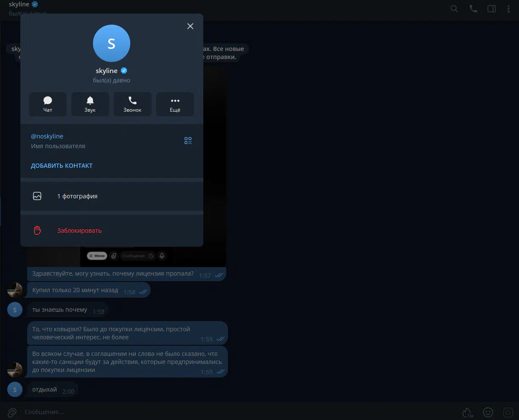Screen dimensions: 519x420
Task: Click the ДОБАВИТЬ КОНТАКТ link
Action: (x=62, y=166)
